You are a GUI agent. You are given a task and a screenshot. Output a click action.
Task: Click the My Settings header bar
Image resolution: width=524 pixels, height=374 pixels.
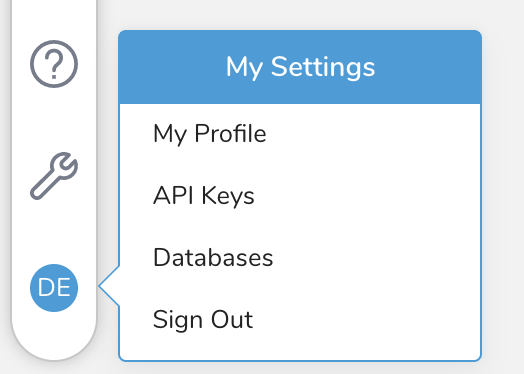(x=300, y=67)
